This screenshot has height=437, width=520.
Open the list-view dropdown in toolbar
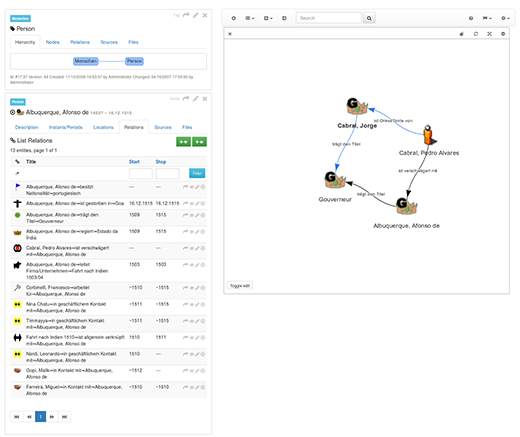point(250,18)
